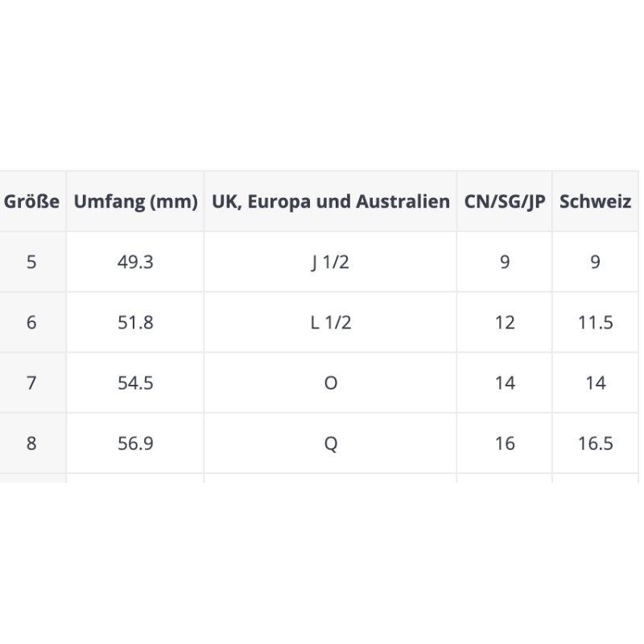Click the L 1/2 cell
Viewport: 644px width, 644px height.
coord(330,322)
